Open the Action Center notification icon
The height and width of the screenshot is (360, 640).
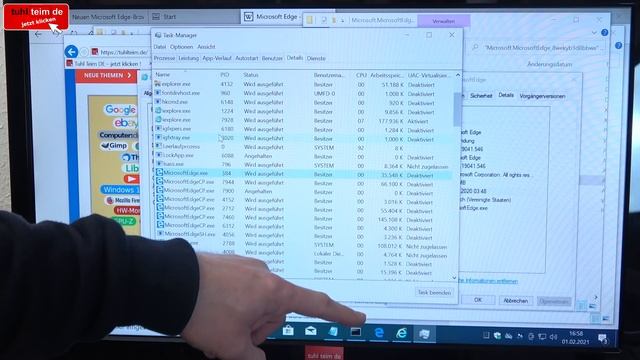coord(602,338)
